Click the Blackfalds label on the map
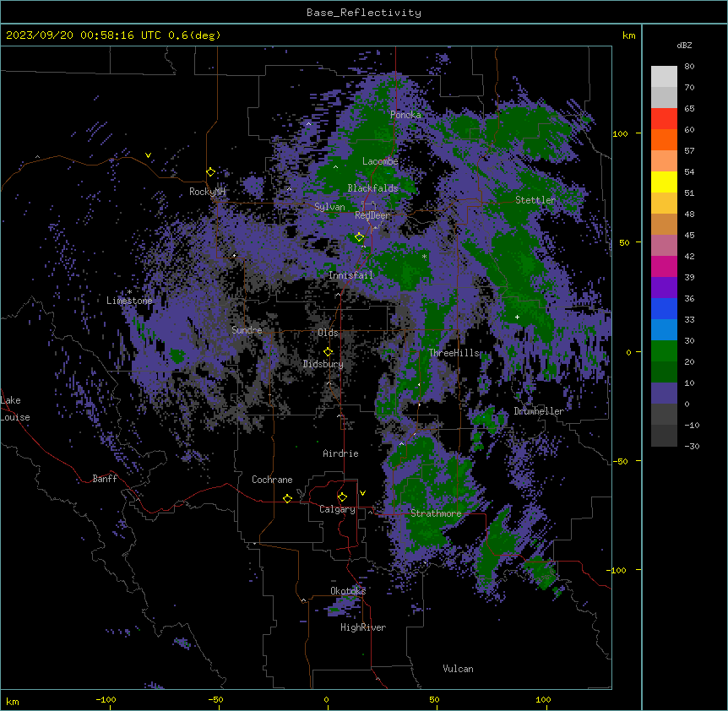Screen dimensions: 728x711 coord(372,188)
